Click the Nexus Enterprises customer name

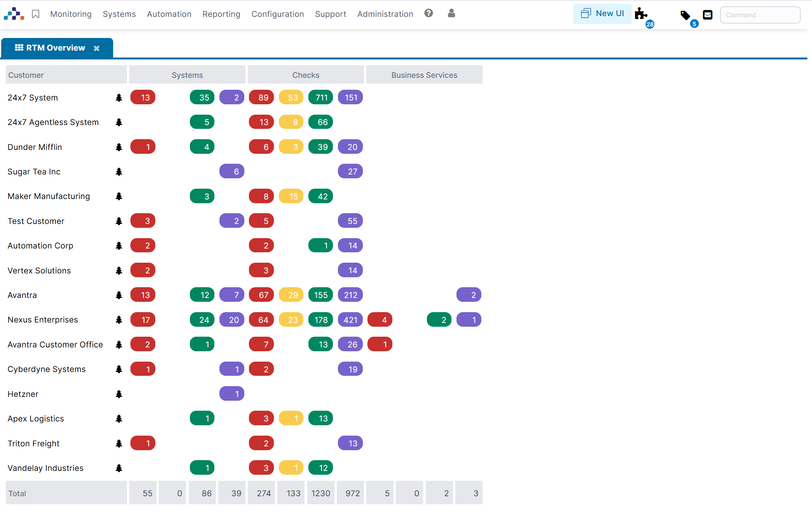tap(43, 320)
